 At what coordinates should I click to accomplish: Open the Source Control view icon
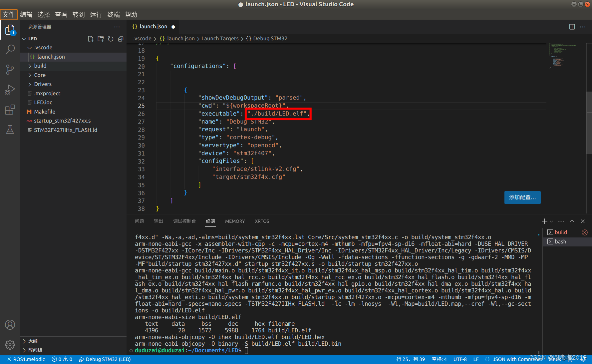click(x=10, y=69)
